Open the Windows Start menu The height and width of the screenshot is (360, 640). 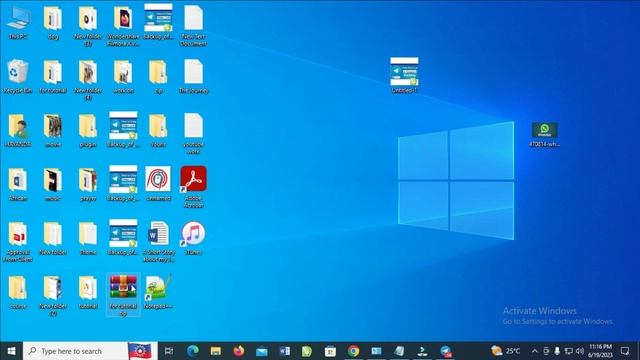tap(11, 351)
